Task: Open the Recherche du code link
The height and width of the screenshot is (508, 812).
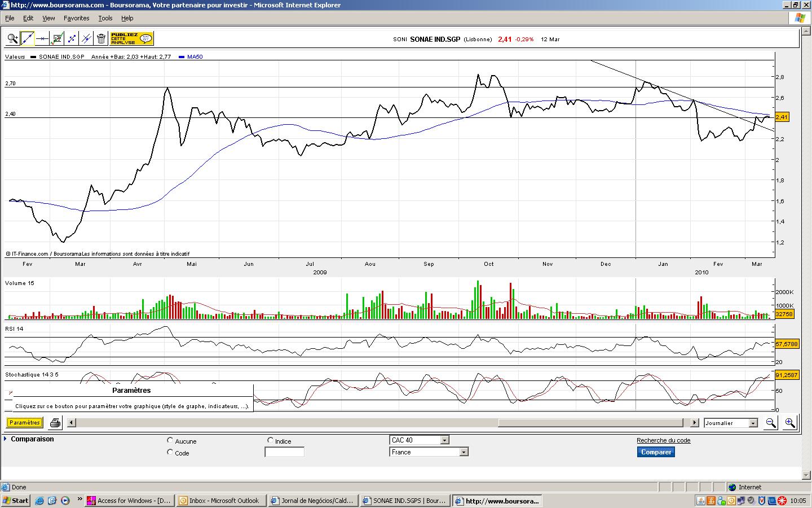Action: pyautogui.click(x=663, y=440)
